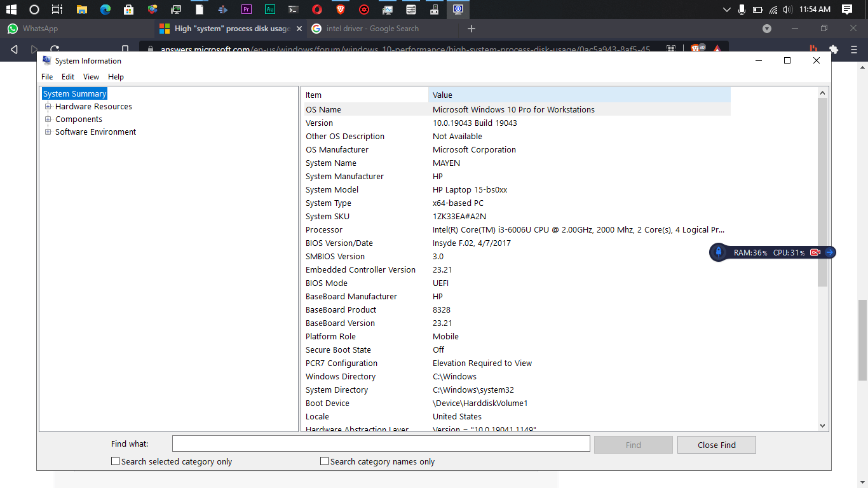Open Adobe Audition taskbar icon
This screenshot has height=488, width=868.
[270, 10]
